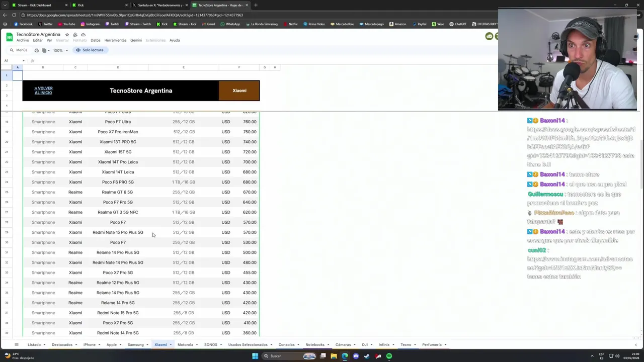
Task: Switch to the Cámaras sheet tab
Action: point(343,345)
